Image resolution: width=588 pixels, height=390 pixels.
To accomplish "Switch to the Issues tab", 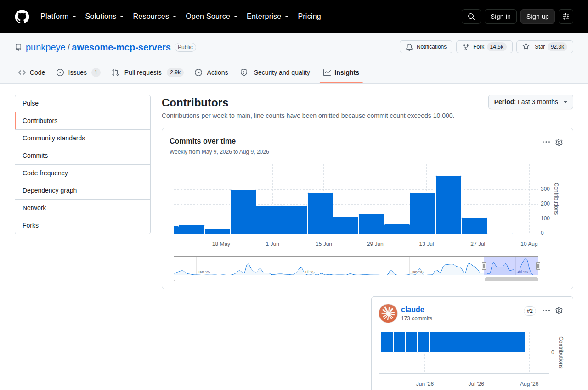I will tap(78, 72).
